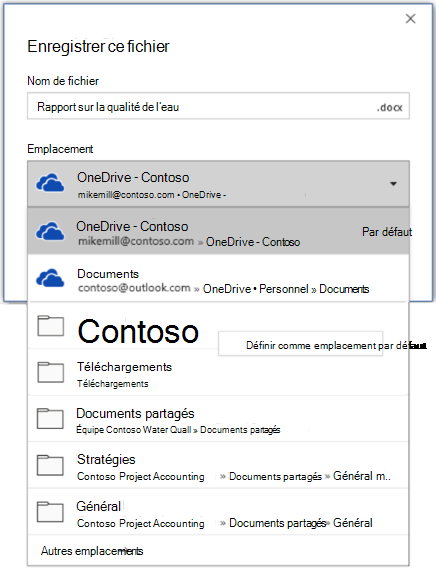The height and width of the screenshot is (572, 436).
Task: Expand the Emplacement dropdown arrow
Action: (x=393, y=183)
